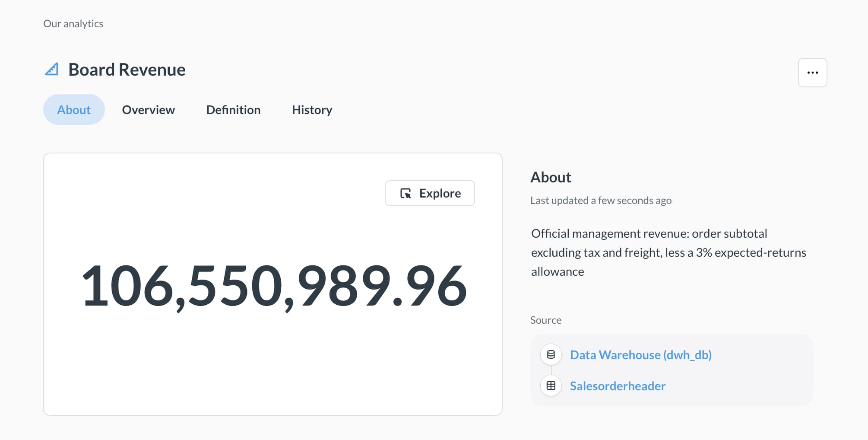Click the Source label

[x=546, y=320]
